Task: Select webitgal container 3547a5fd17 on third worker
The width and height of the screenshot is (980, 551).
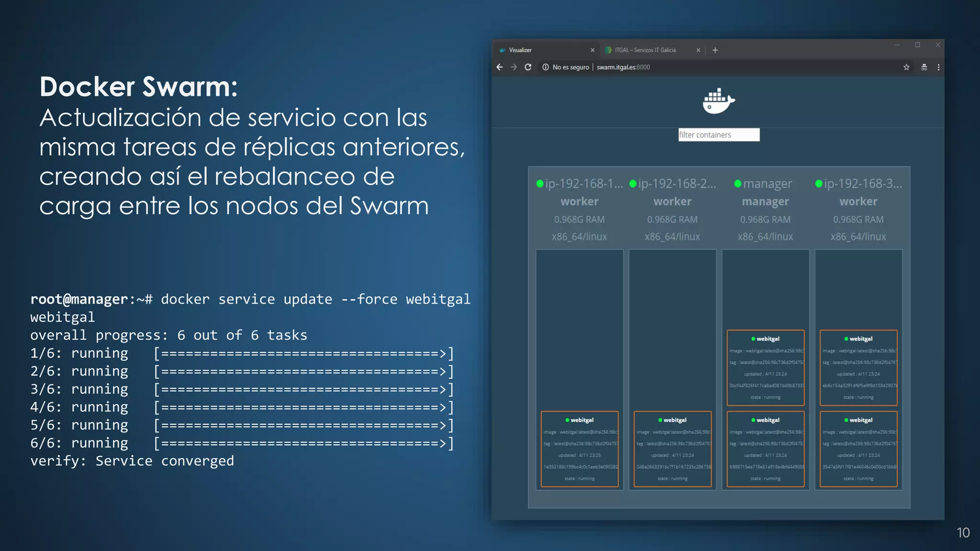Action: [858, 449]
